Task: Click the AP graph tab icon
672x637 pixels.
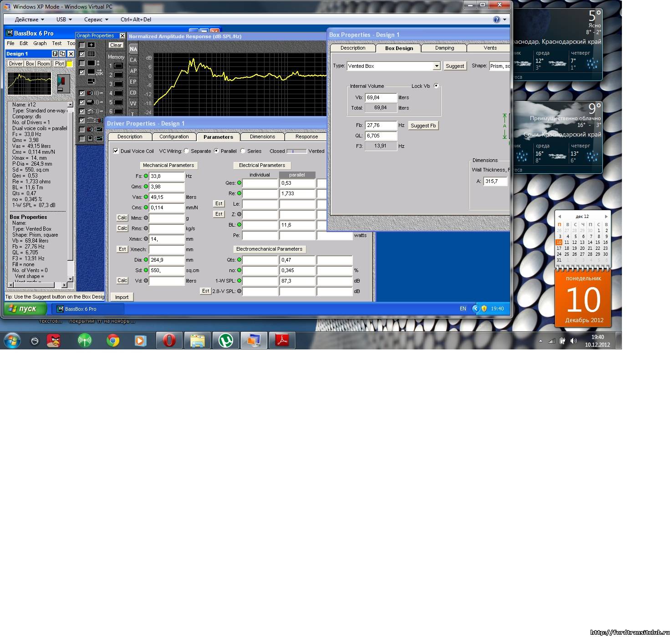Action: pos(133,71)
